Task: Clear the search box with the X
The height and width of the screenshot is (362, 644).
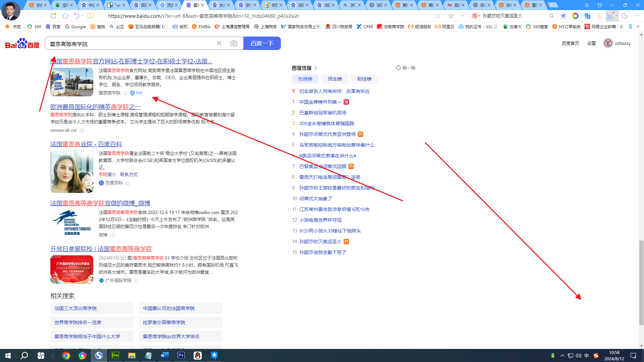Action: [x=219, y=43]
